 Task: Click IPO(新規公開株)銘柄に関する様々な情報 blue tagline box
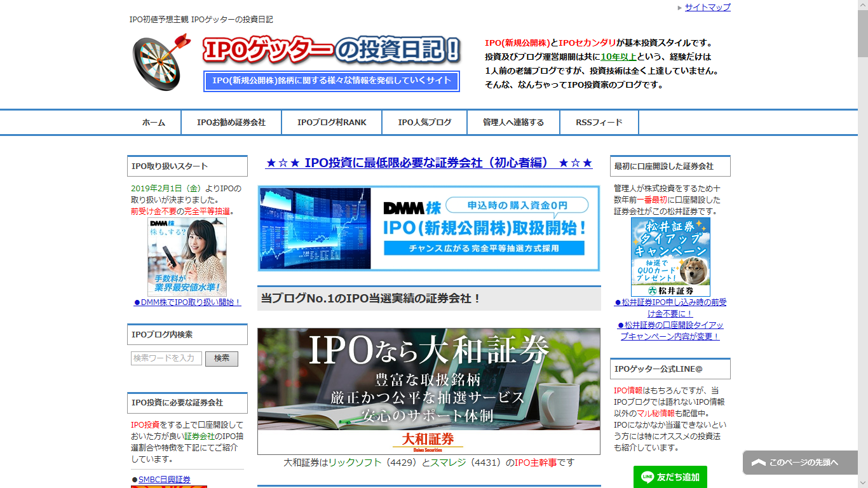[332, 81]
